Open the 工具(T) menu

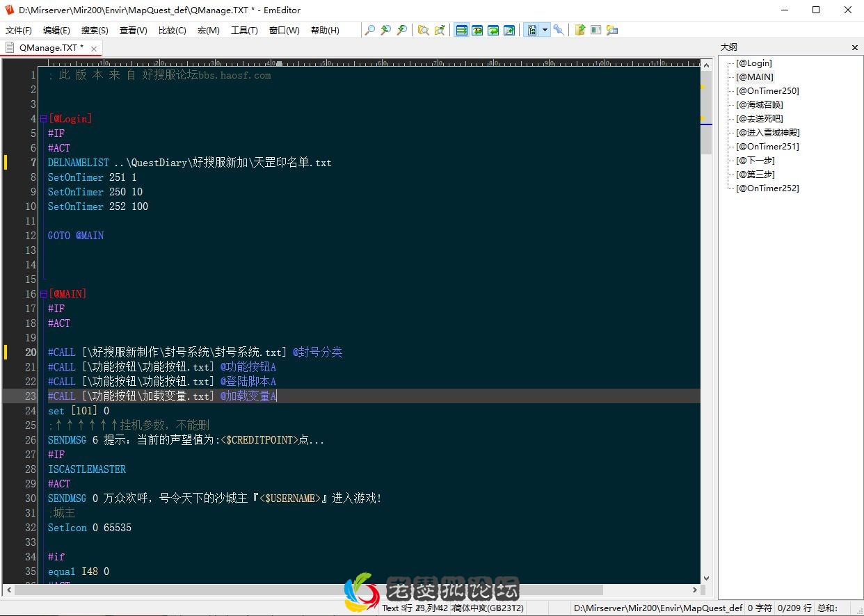(244, 31)
